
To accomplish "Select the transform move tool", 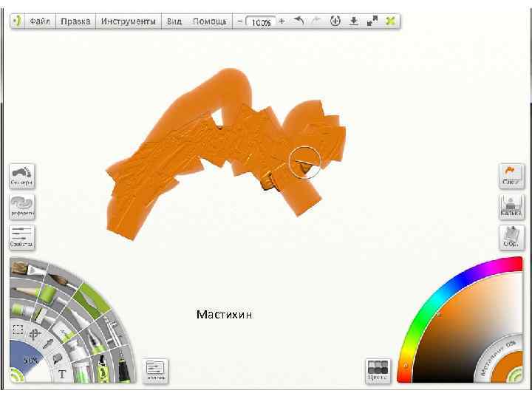I will pos(35,334).
